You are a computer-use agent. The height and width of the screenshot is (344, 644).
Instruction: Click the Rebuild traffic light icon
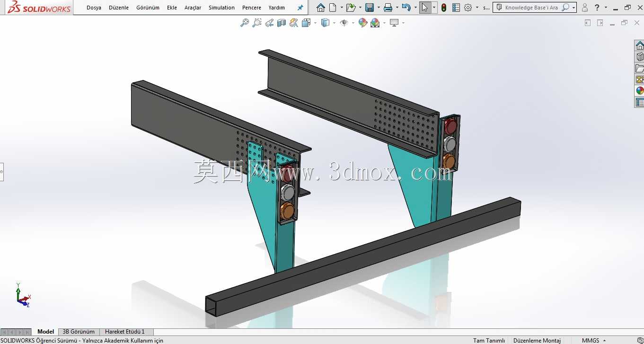pos(444,8)
